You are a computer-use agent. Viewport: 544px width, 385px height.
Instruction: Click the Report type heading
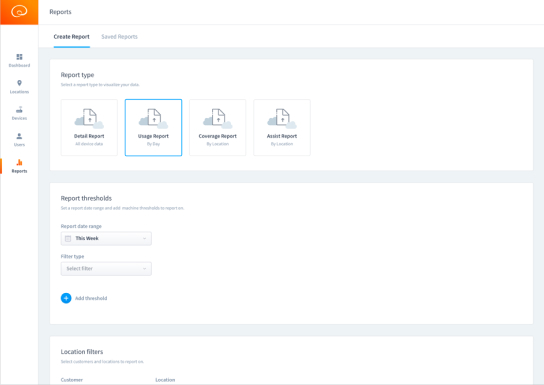click(77, 75)
